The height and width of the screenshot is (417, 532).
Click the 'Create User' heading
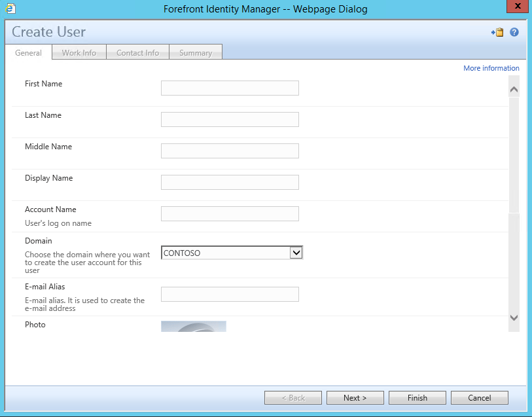pos(48,32)
